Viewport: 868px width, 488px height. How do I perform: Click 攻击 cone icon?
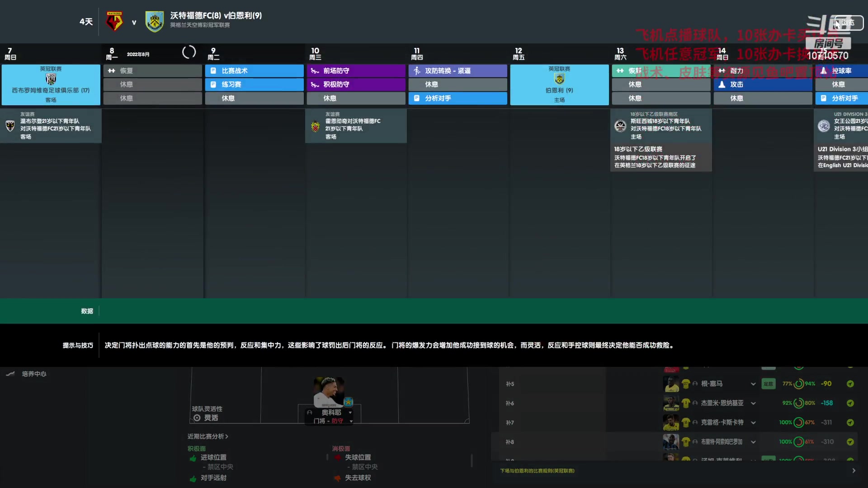(722, 84)
